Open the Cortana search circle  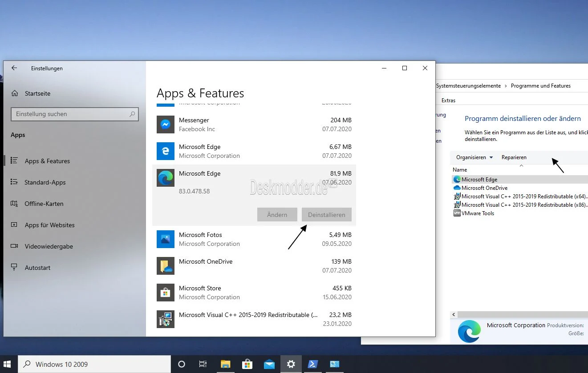click(x=181, y=364)
